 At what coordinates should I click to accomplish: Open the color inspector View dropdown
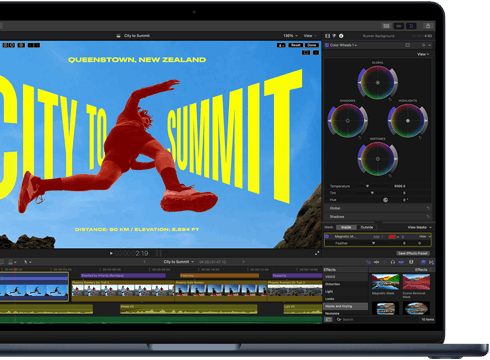pos(423,54)
